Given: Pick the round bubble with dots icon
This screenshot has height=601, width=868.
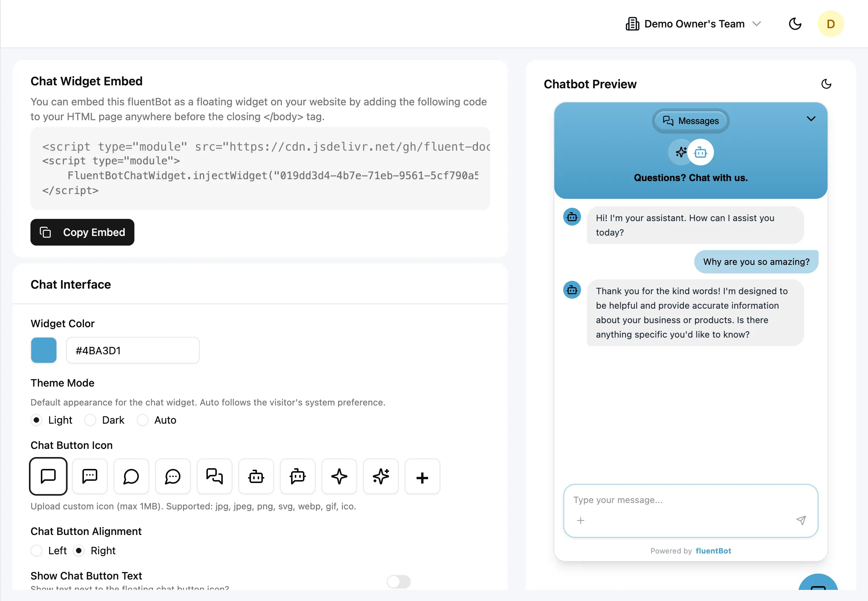Looking at the screenshot, I should tap(173, 476).
